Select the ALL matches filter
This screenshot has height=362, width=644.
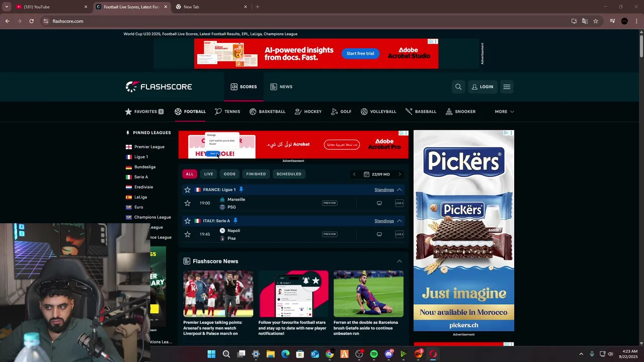point(190,174)
